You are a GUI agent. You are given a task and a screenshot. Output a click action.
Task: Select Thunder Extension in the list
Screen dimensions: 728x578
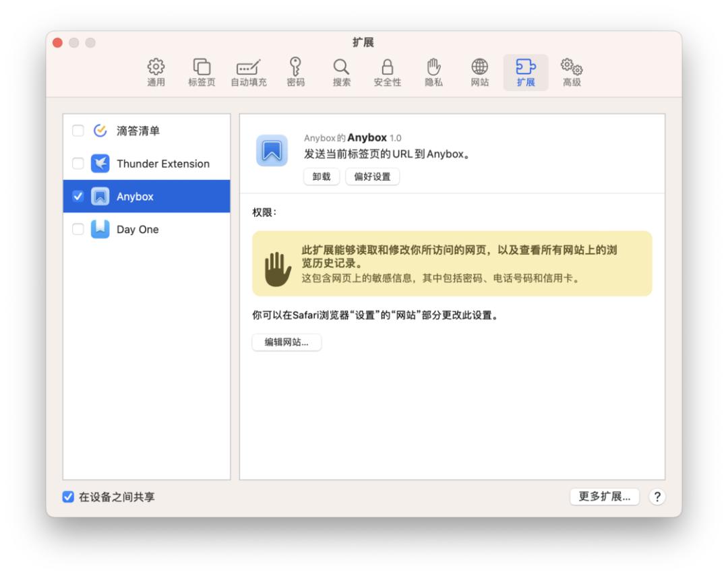coord(163,164)
